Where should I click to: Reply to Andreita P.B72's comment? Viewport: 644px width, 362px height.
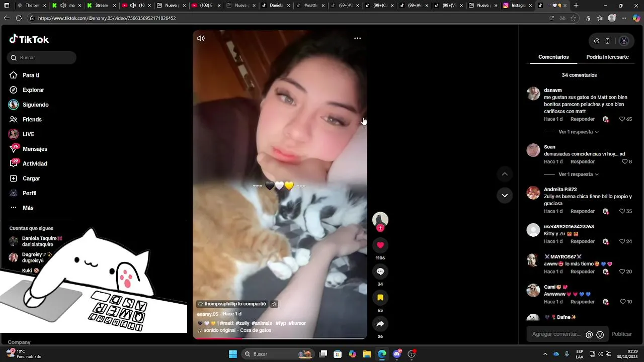[x=583, y=212]
